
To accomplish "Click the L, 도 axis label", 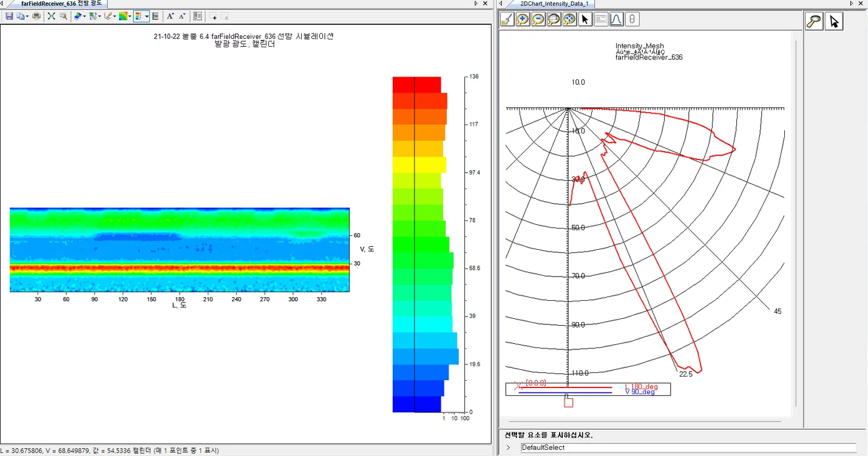I will [179, 305].
